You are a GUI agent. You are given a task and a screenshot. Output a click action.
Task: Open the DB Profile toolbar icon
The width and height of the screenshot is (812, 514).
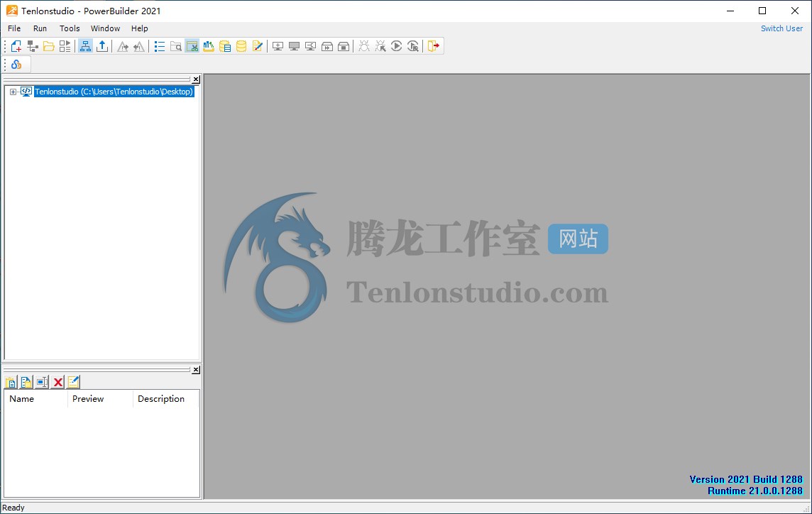(225, 47)
